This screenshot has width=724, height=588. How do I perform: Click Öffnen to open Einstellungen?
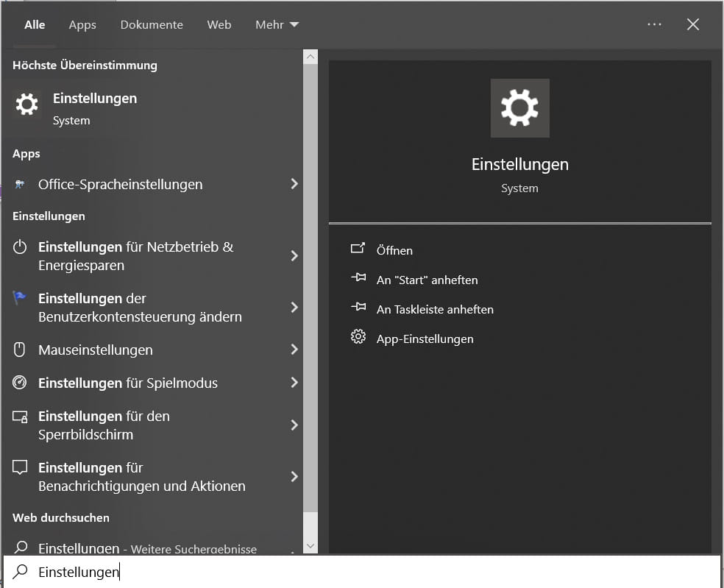point(394,250)
